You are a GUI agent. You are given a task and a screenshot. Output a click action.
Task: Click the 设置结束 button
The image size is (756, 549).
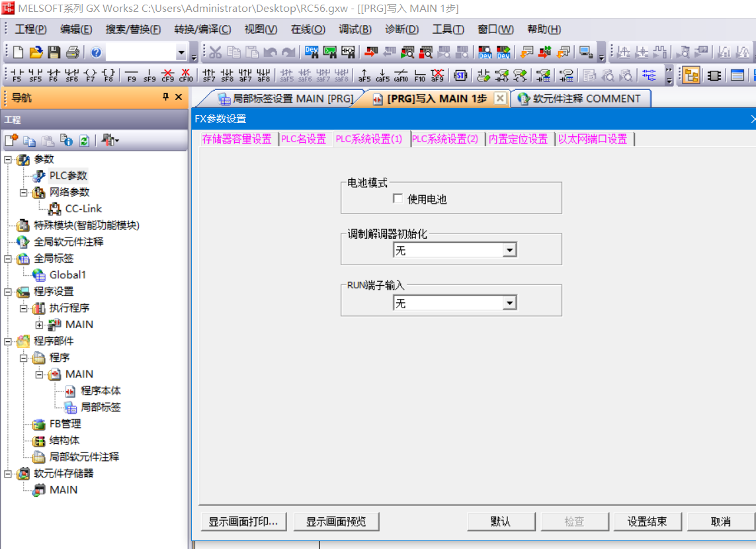click(x=647, y=521)
